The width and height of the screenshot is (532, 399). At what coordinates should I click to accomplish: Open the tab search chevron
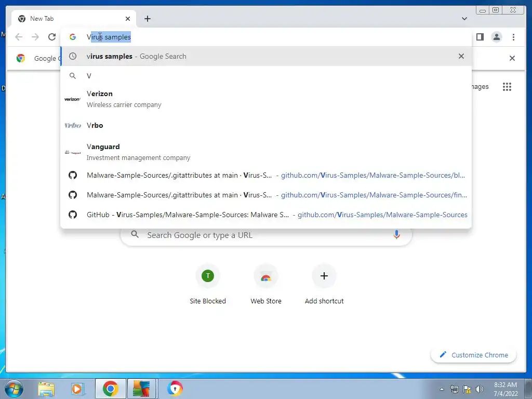click(x=464, y=19)
